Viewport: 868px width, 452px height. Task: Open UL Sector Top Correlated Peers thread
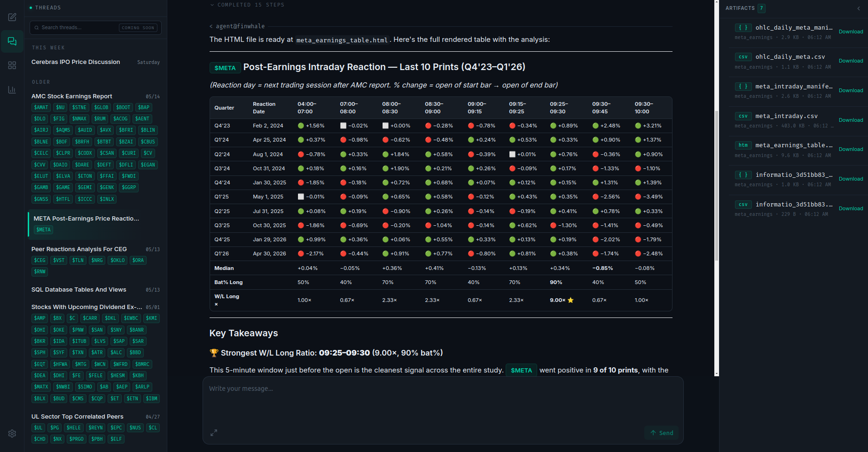coord(78,417)
